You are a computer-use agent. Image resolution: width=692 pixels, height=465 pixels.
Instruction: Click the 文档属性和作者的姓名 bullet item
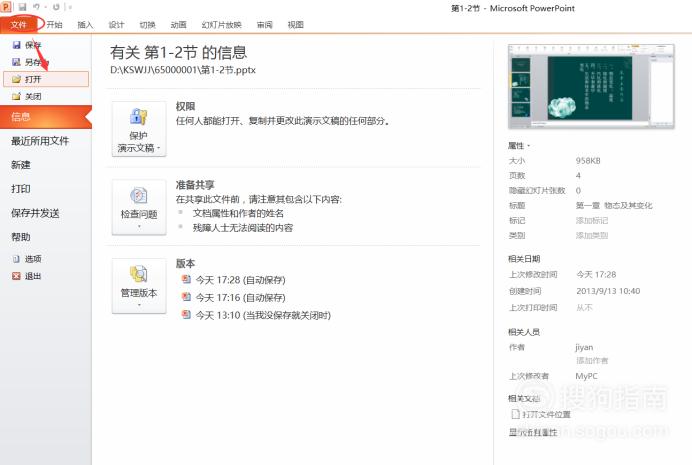pyautogui.click(x=238, y=214)
